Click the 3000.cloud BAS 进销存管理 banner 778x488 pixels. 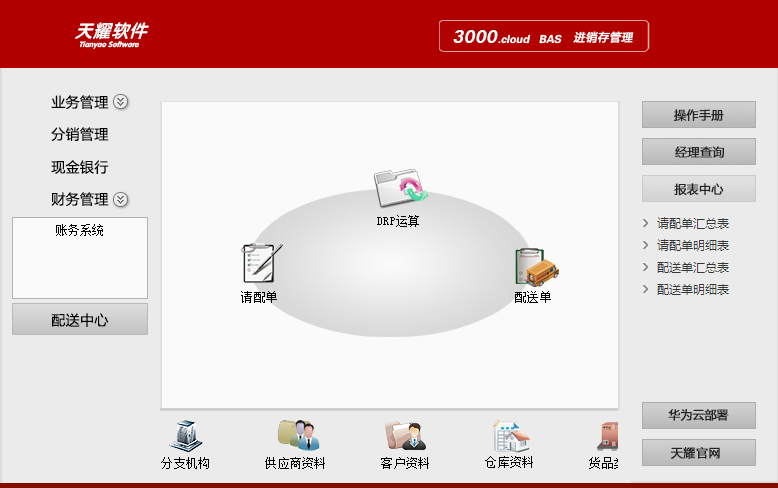(544, 36)
